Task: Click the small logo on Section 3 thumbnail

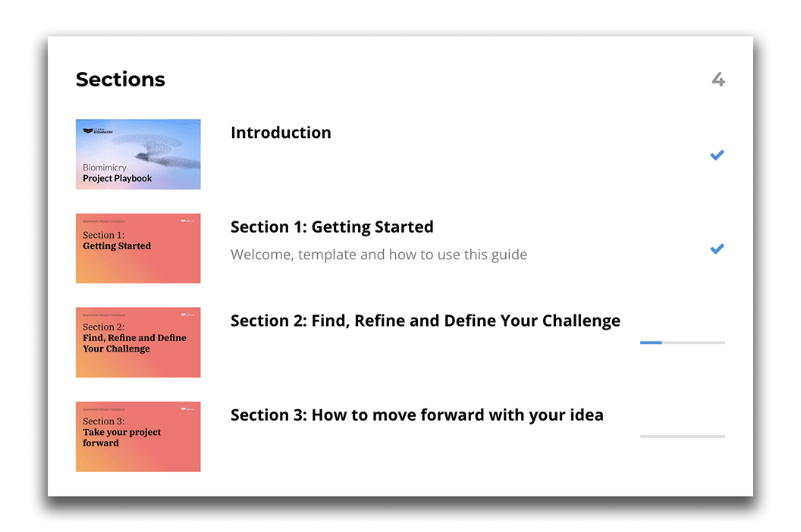Action: (x=187, y=409)
